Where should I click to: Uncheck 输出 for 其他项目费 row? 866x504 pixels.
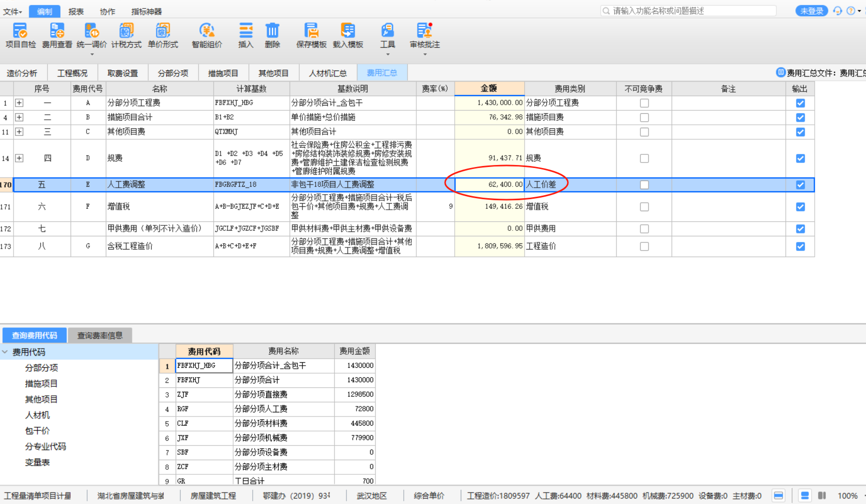tap(800, 132)
